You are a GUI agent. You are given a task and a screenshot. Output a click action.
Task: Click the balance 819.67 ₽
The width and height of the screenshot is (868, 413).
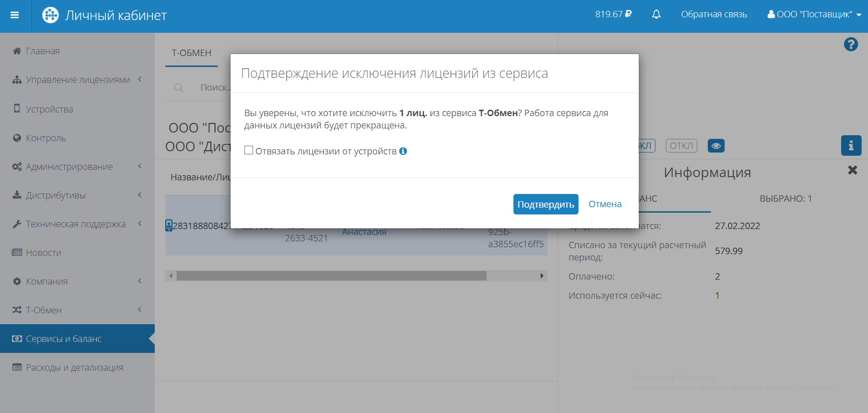(613, 15)
